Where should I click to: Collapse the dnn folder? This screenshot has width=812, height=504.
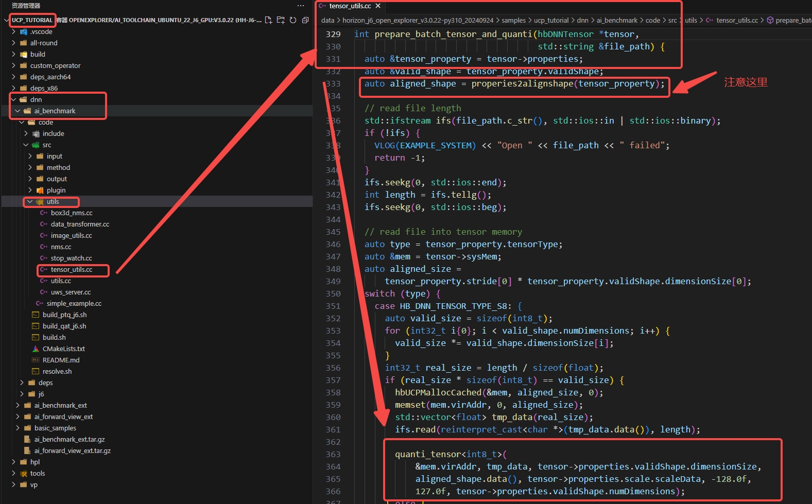[x=14, y=99]
